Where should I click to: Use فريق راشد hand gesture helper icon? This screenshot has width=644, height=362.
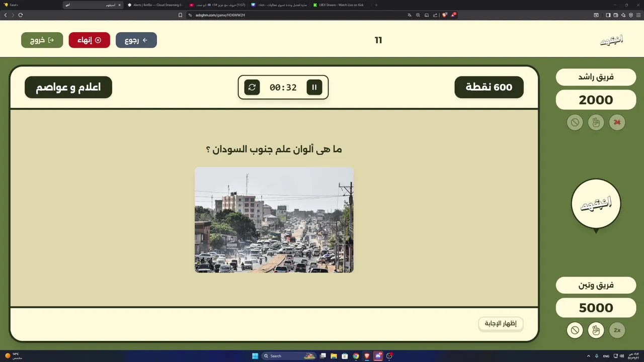click(596, 122)
